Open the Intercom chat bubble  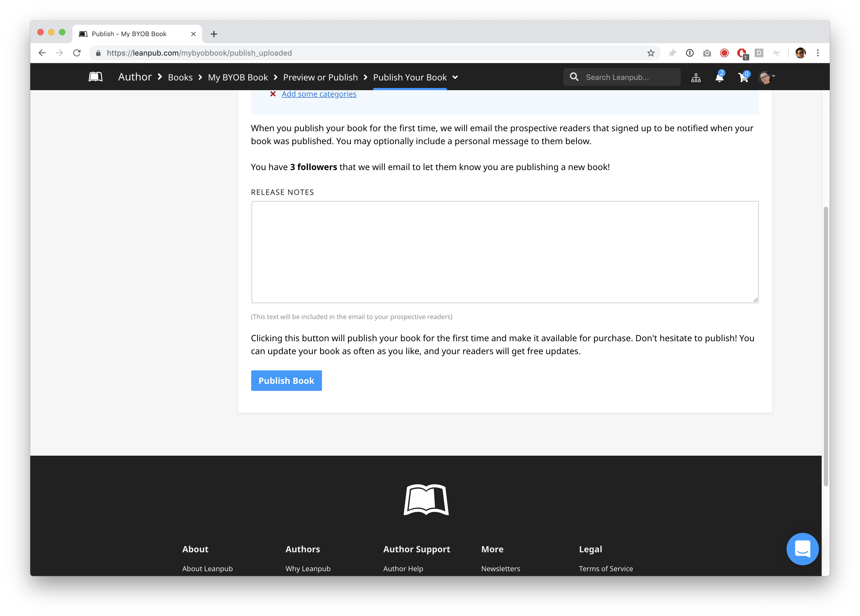click(x=802, y=549)
